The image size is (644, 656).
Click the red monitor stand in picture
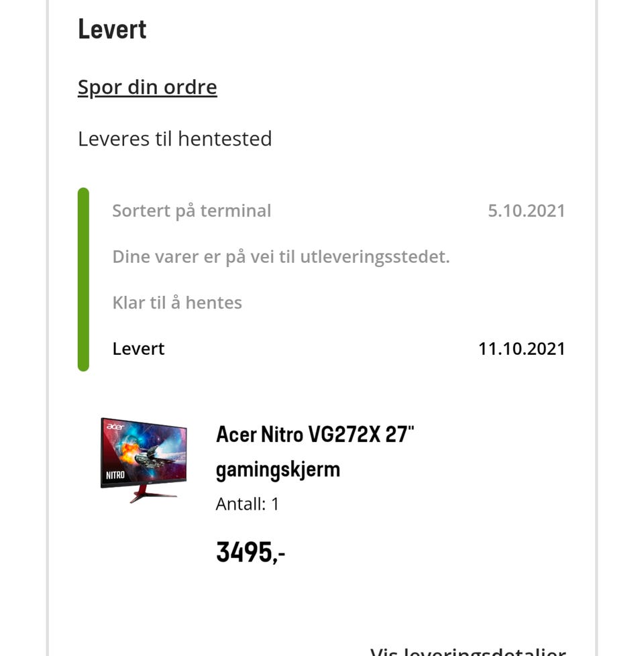(x=153, y=494)
